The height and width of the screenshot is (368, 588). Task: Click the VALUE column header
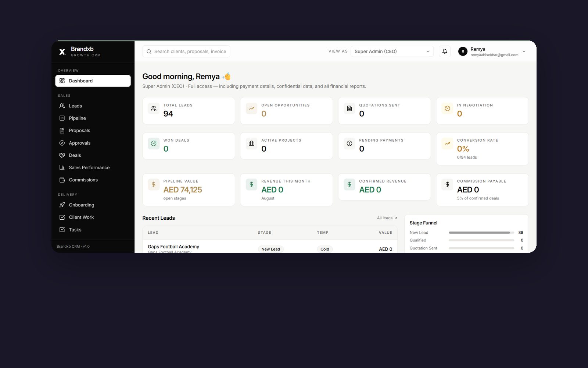386,233
